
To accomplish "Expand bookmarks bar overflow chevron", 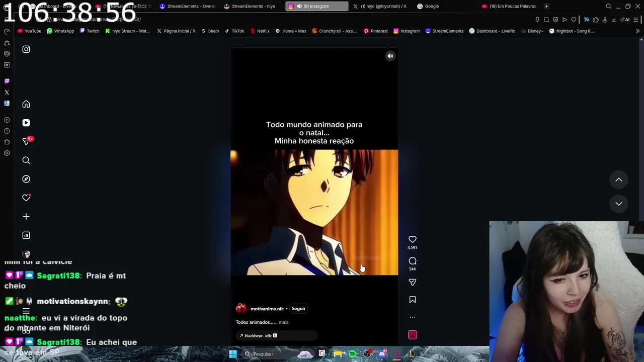I will tap(637, 31).
